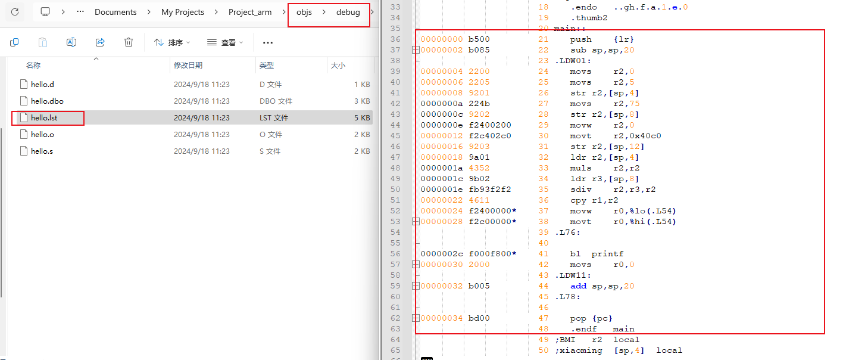Click the This PC monitor icon

tap(45, 12)
